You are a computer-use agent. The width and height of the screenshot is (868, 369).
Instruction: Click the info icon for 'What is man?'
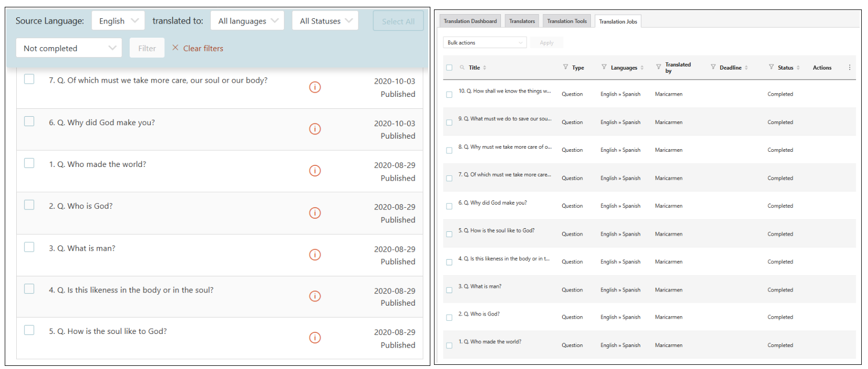click(315, 255)
